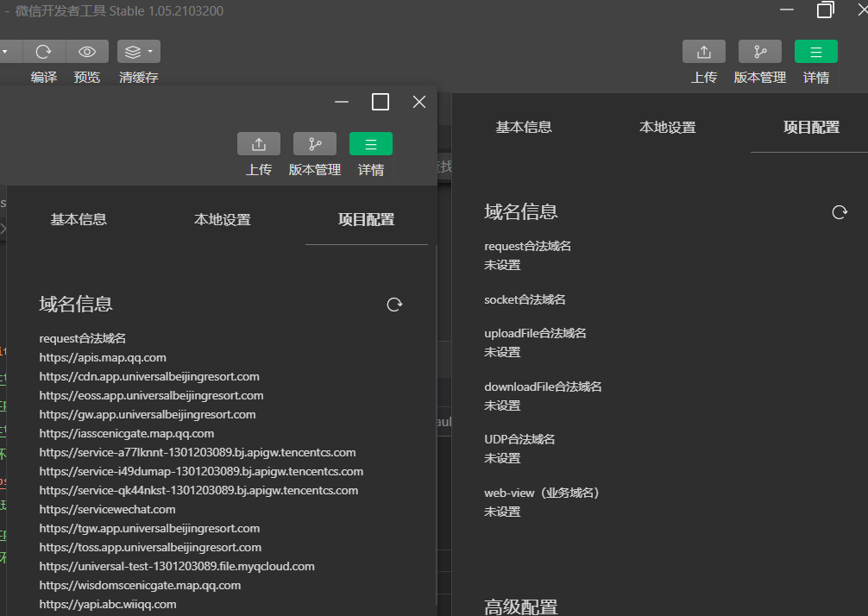Click service-i49dumap apigw domain entry
Viewport: 868px width, 616px height.
(201, 471)
